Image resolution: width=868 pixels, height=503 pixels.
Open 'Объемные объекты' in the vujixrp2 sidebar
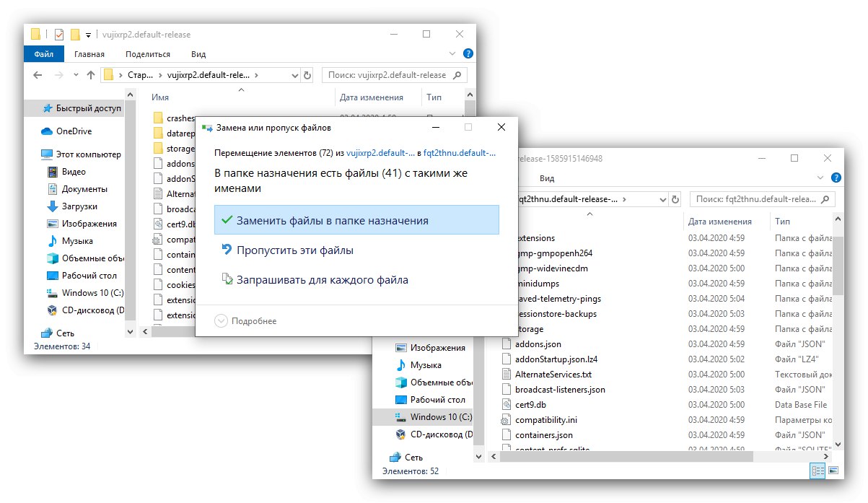(85, 258)
